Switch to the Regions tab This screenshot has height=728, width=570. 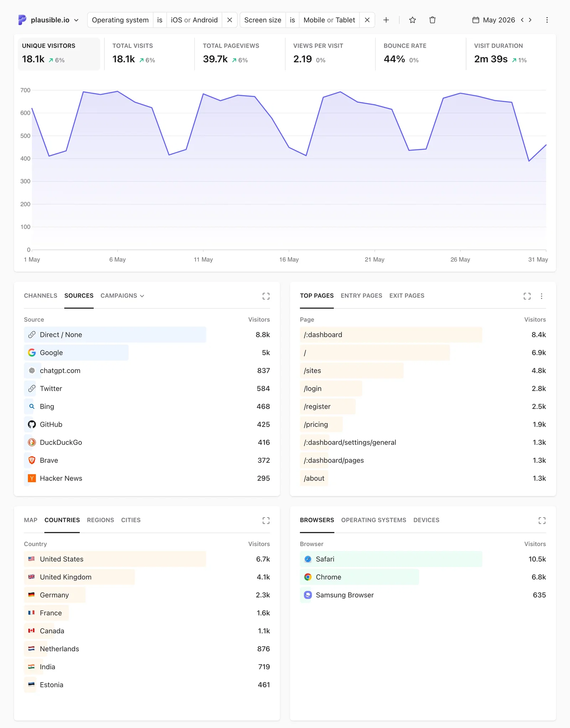coord(100,520)
